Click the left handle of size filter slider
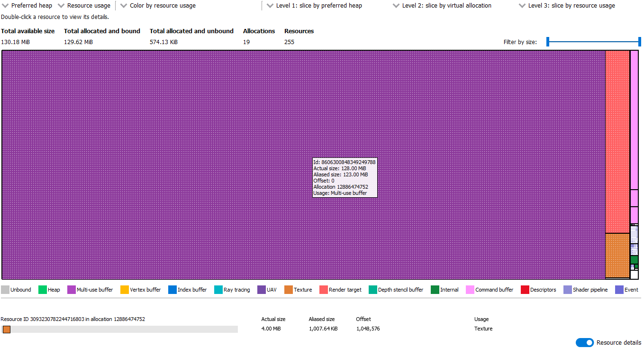Viewport: 644px width, 348px height. click(x=548, y=42)
